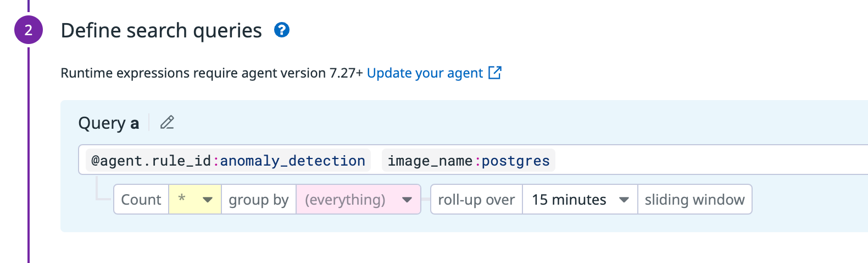Click the pencil icon to rename Query a
The image size is (868, 263).
point(167,122)
